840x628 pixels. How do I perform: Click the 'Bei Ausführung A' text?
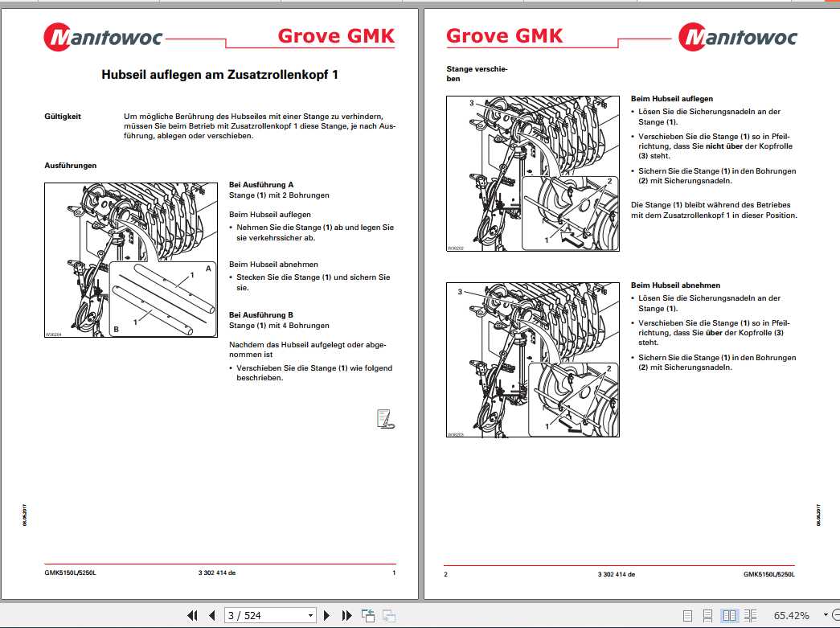pyautogui.click(x=261, y=185)
